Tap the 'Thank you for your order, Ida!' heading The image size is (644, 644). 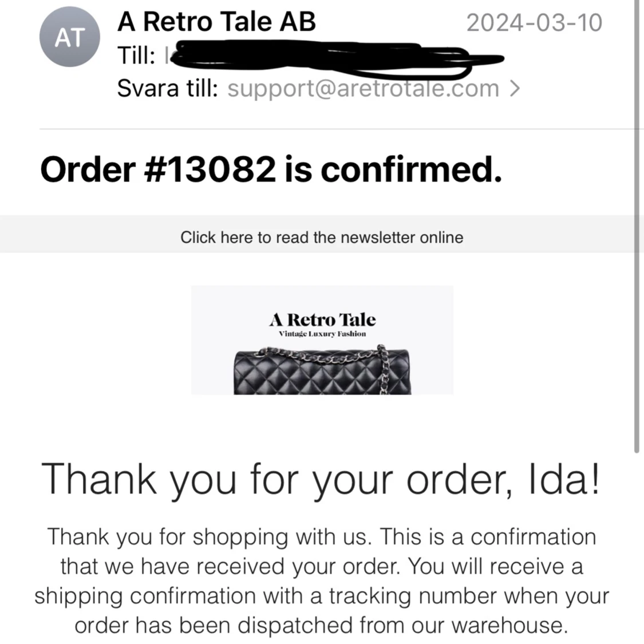pos(322,479)
